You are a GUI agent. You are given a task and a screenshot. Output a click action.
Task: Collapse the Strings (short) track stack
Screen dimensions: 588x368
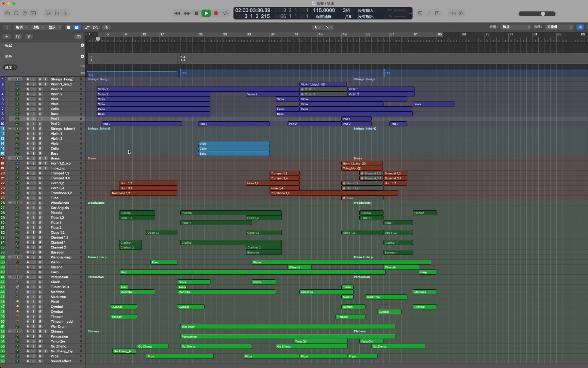(10, 128)
